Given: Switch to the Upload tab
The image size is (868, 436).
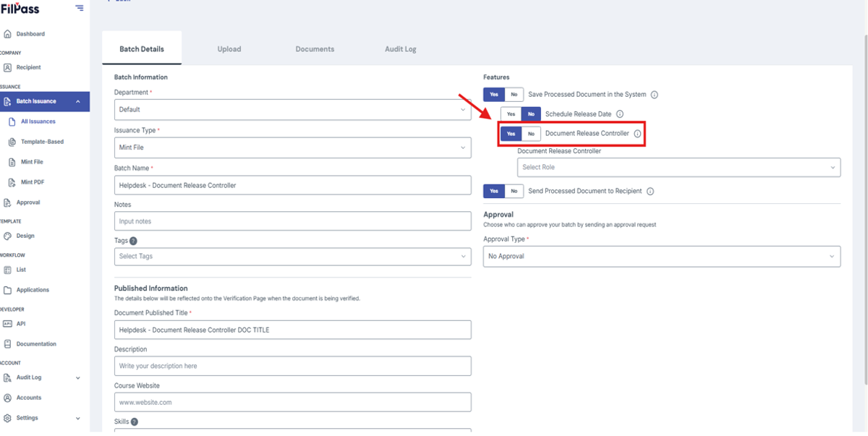Looking at the screenshot, I should coord(229,49).
